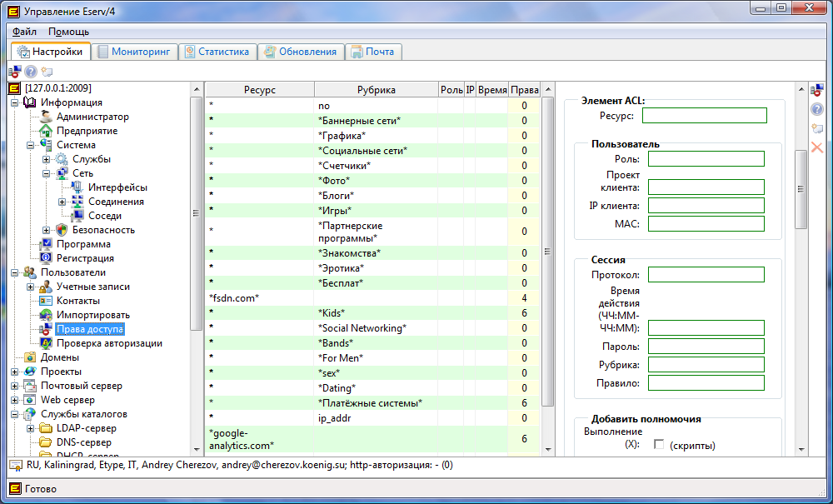Click the Время column header
833x504 pixels.
click(492, 90)
